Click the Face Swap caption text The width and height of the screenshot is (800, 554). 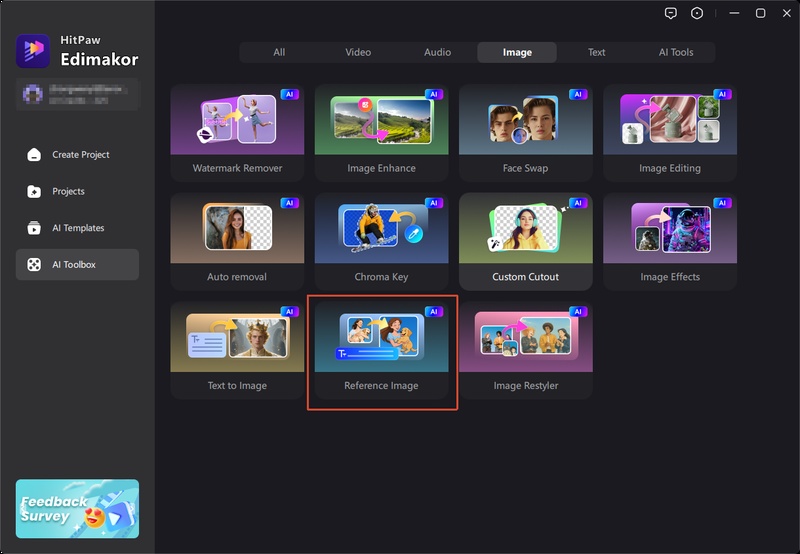(x=526, y=168)
